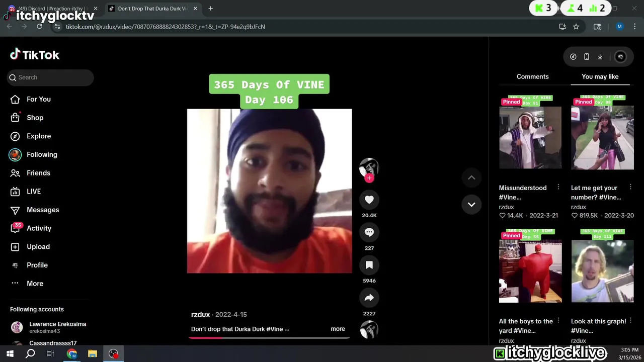The height and width of the screenshot is (362, 644).
Task: Open the For You feed
Action: [x=39, y=99]
